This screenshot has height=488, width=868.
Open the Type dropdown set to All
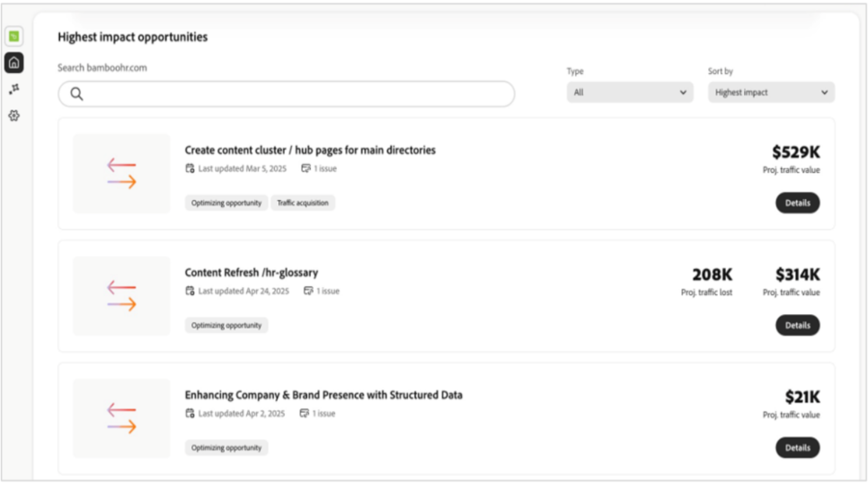tap(629, 92)
